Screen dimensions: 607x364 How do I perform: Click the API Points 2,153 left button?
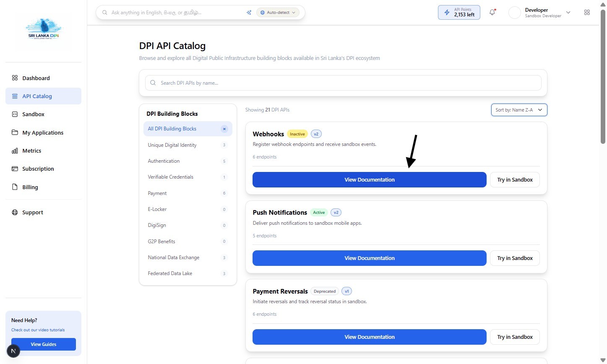pos(459,13)
